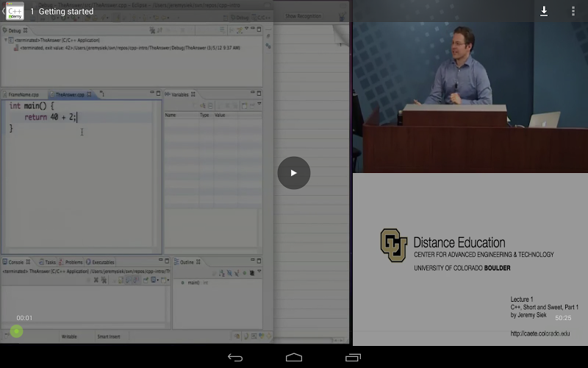Viewport: 588px width, 368px height.
Task: Tap the download icon in top bar
Action: pyautogui.click(x=544, y=11)
